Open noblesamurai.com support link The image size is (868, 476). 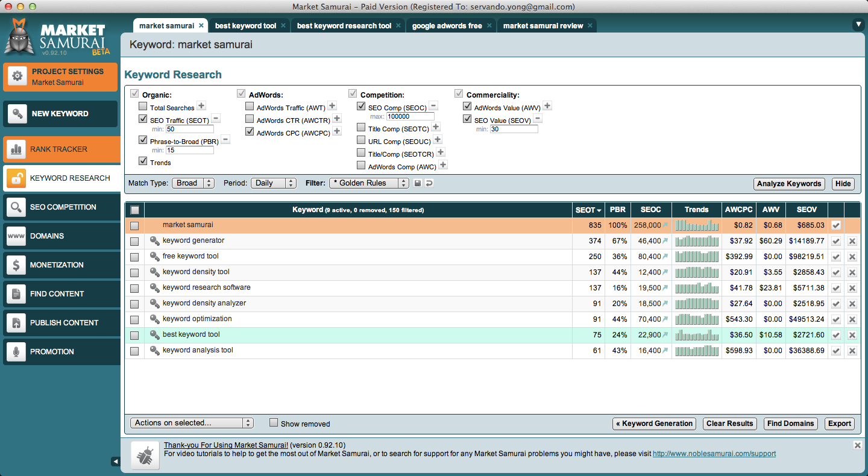(x=714, y=454)
